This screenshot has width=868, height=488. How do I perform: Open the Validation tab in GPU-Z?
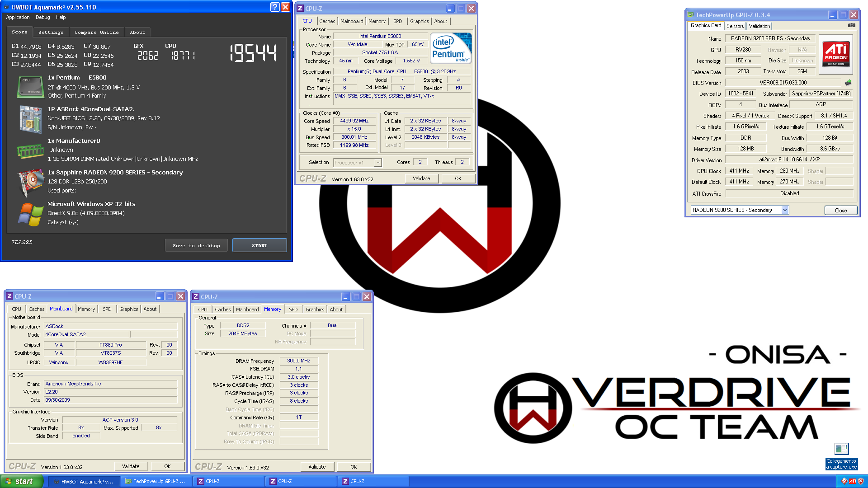pyautogui.click(x=759, y=26)
